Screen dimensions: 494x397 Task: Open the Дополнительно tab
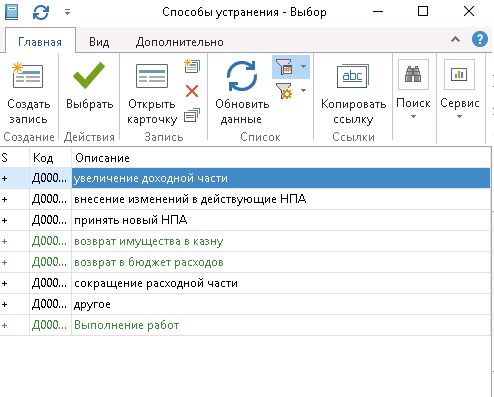[179, 42]
